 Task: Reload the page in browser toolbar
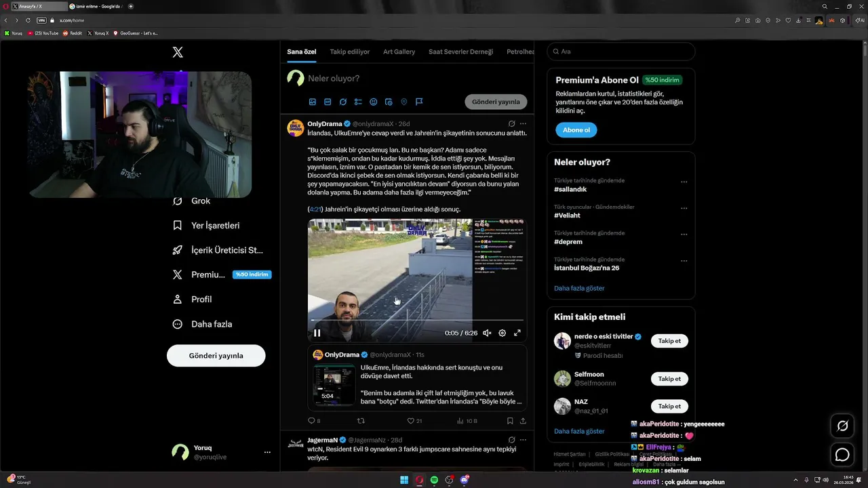click(27, 20)
